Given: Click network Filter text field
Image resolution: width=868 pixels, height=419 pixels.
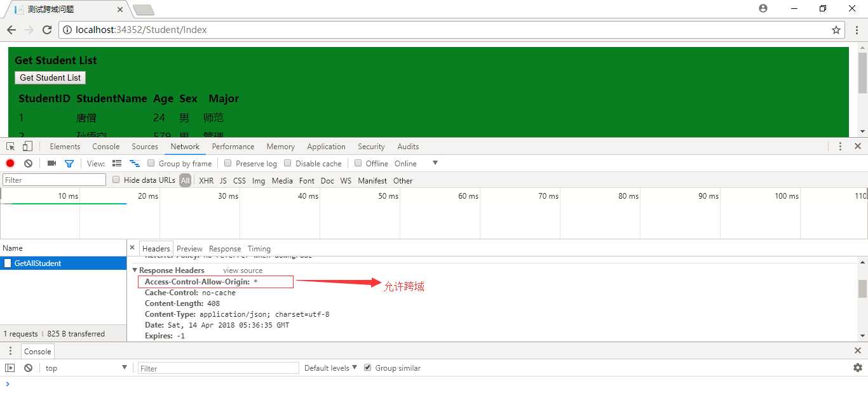Looking at the screenshot, I should point(55,180).
